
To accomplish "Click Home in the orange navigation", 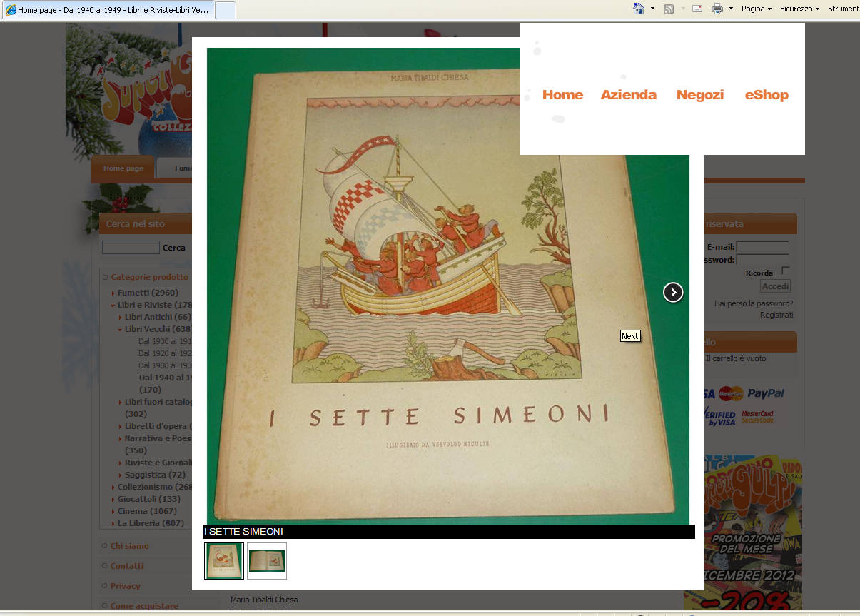I will click(562, 94).
